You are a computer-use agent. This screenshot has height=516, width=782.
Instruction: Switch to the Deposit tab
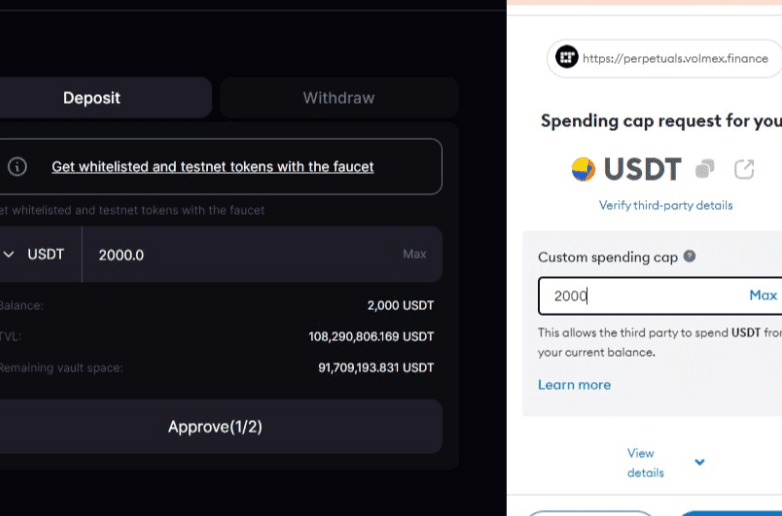[92, 98]
